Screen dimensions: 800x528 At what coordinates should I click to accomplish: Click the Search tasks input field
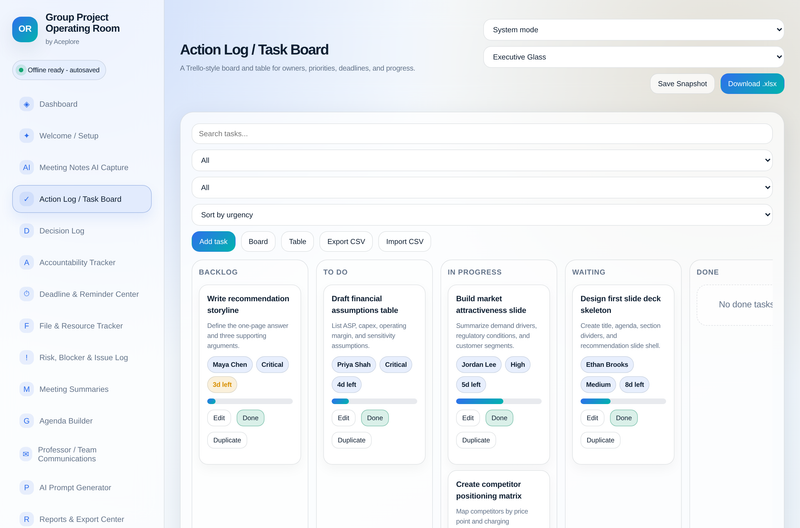pos(482,134)
